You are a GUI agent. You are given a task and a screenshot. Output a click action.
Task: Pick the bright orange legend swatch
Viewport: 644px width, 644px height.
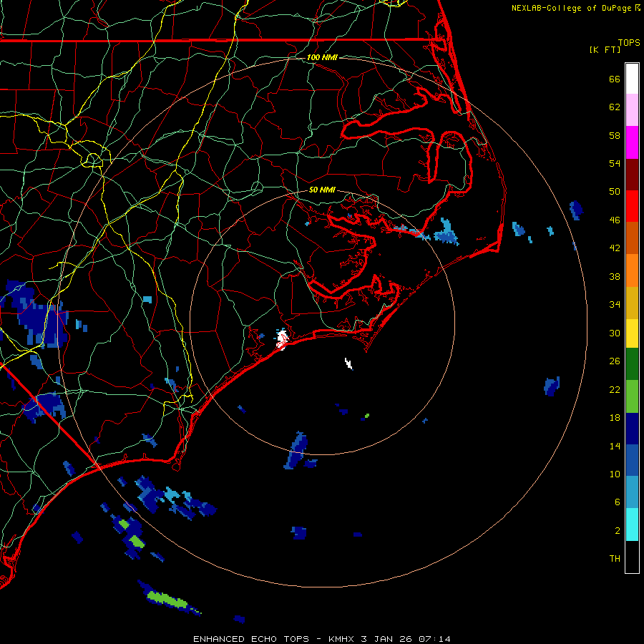pyautogui.click(x=632, y=270)
